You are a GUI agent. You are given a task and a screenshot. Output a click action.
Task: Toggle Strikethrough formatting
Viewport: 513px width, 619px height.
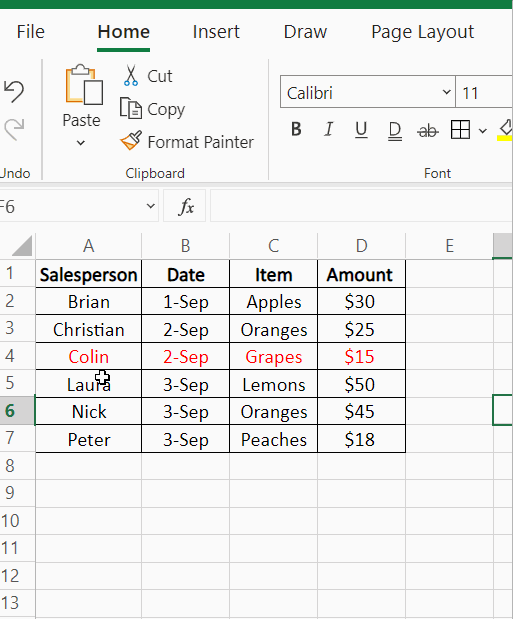tap(428, 130)
